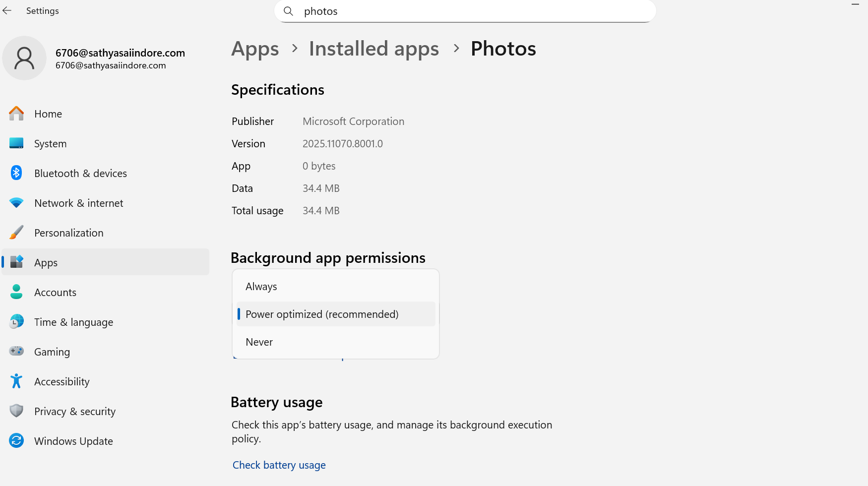This screenshot has width=868, height=486.
Task: Click the search field containing photos
Action: pos(464,11)
